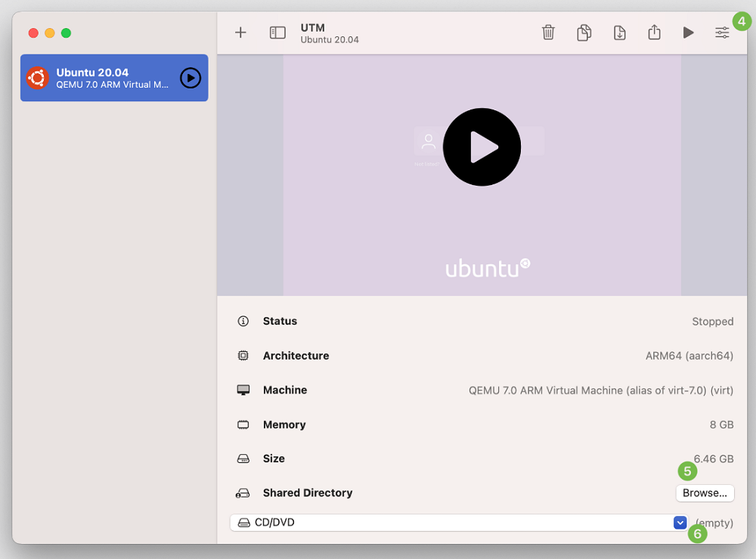
Task: Click the 'ARM64 (aarch64)' architecture value
Action: pos(689,356)
